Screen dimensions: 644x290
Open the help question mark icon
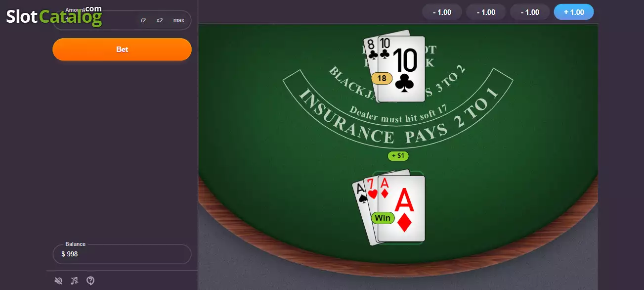point(90,281)
